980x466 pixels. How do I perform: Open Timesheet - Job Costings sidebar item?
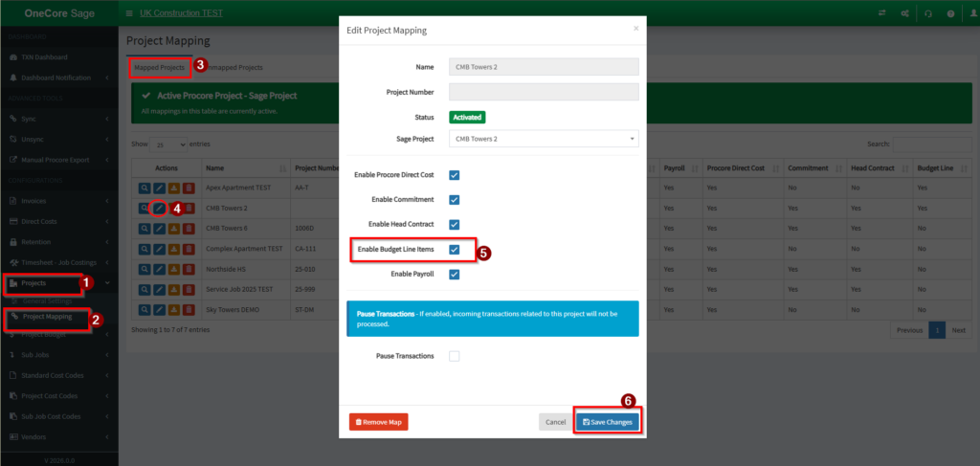coord(58,262)
